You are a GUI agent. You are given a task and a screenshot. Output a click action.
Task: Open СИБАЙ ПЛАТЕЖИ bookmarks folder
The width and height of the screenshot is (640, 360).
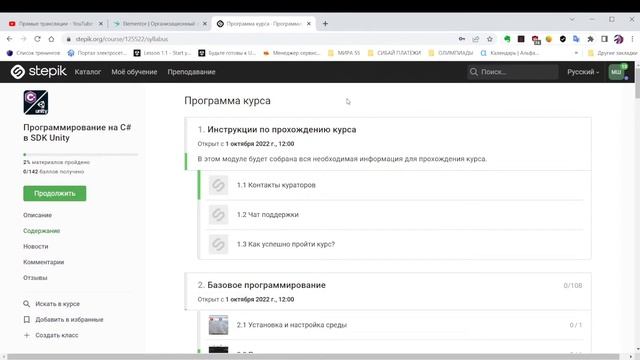point(394,53)
